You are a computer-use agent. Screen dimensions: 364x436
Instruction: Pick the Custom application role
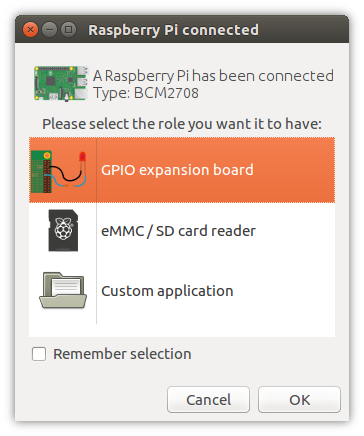click(x=182, y=291)
